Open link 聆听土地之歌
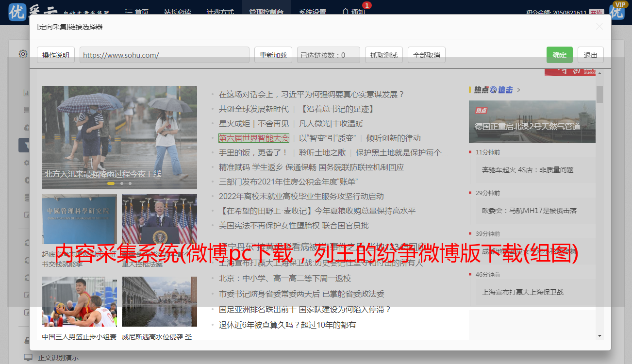Screen dimensions: 632x364 pos(322,152)
